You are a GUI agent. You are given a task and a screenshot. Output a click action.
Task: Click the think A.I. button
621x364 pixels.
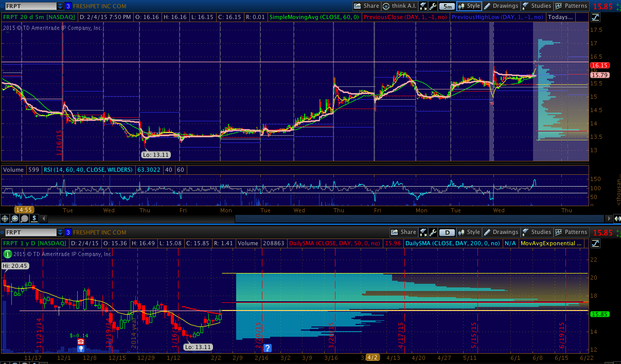coord(399,6)
